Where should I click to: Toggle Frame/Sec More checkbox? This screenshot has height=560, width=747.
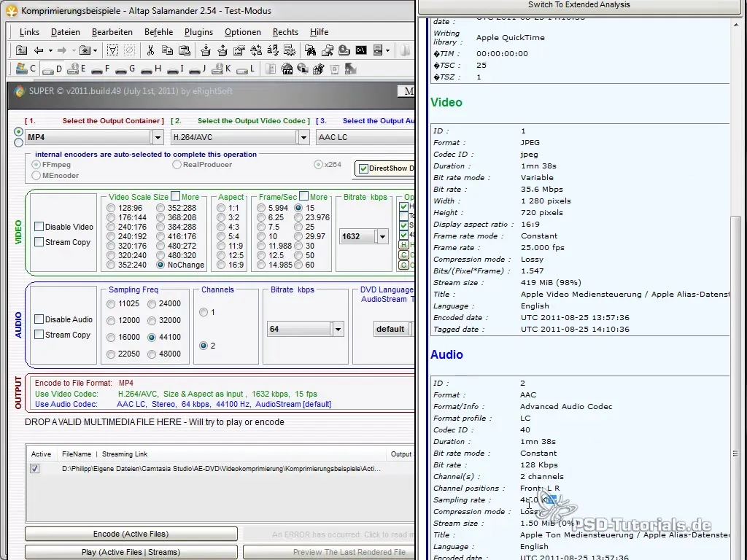[x=304, y=195]
